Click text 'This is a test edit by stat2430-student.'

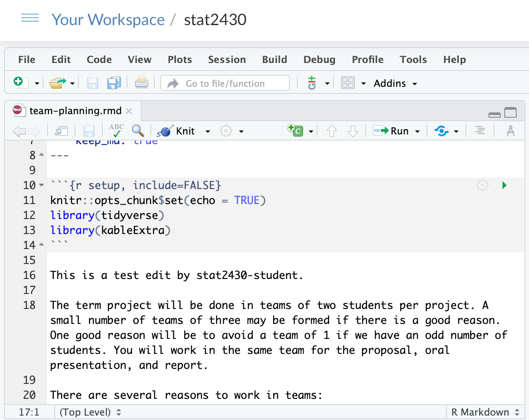[x=176, y=275]
